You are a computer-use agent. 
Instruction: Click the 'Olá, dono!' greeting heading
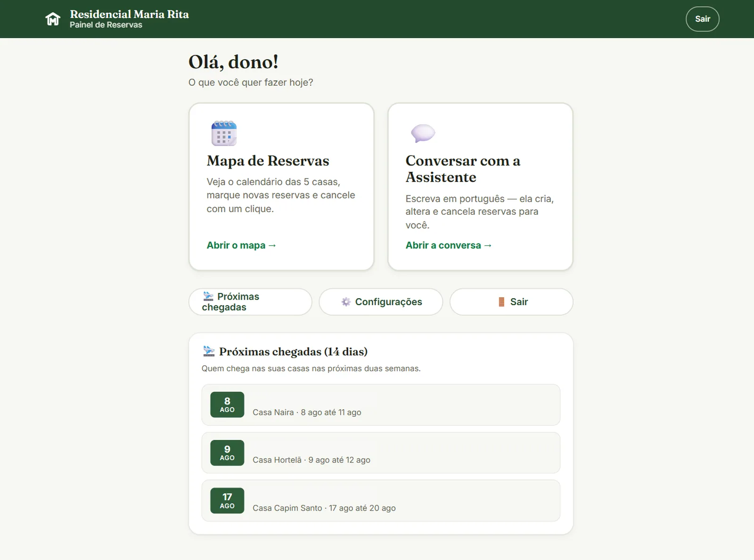click(233, 62)
